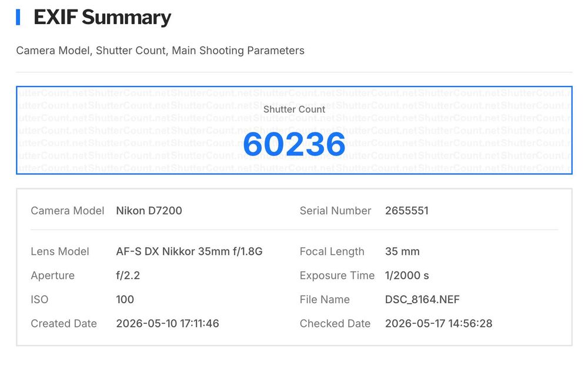This screenshot has height=368, width=588.
Task: Click the Lens Model label
Action: tap(59, 251)
